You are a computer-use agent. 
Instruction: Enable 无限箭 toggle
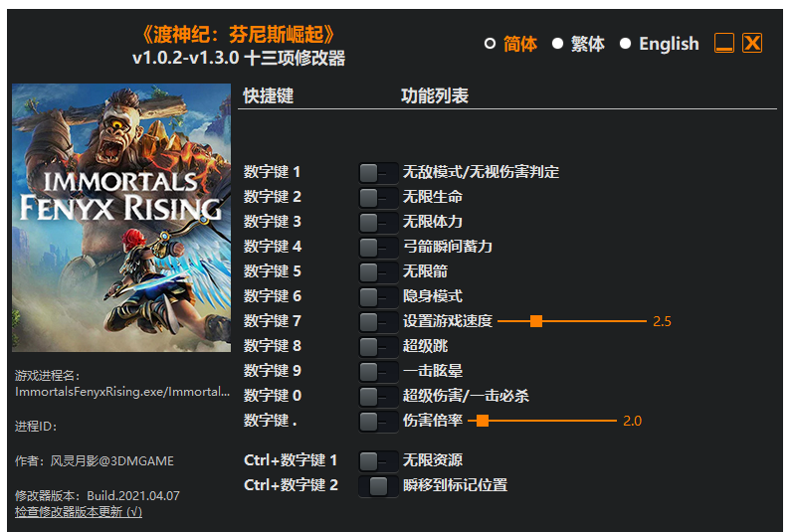tap(378, 272)
